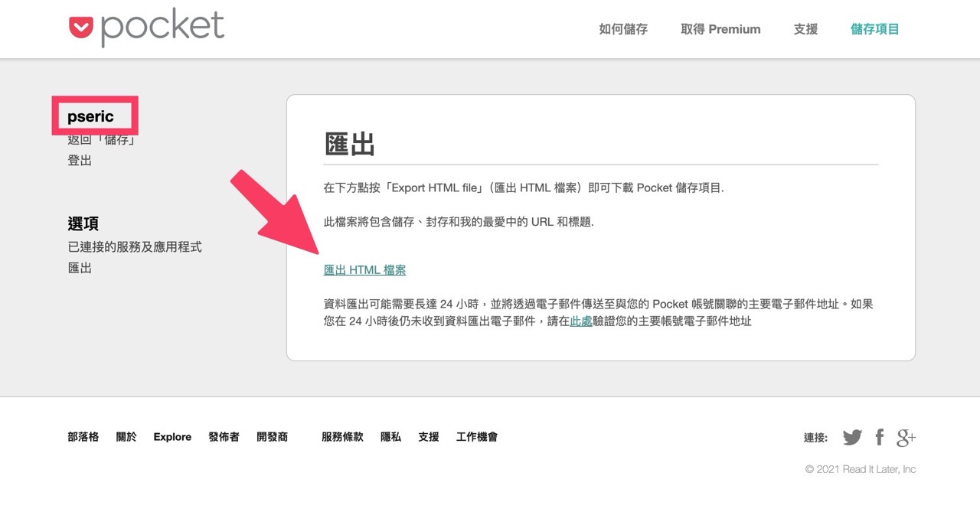This screenshot has width=980, height=525.
Task: Open 儲存項目 in top navigation
Action: pyautogui.click(x=875, y=29)
